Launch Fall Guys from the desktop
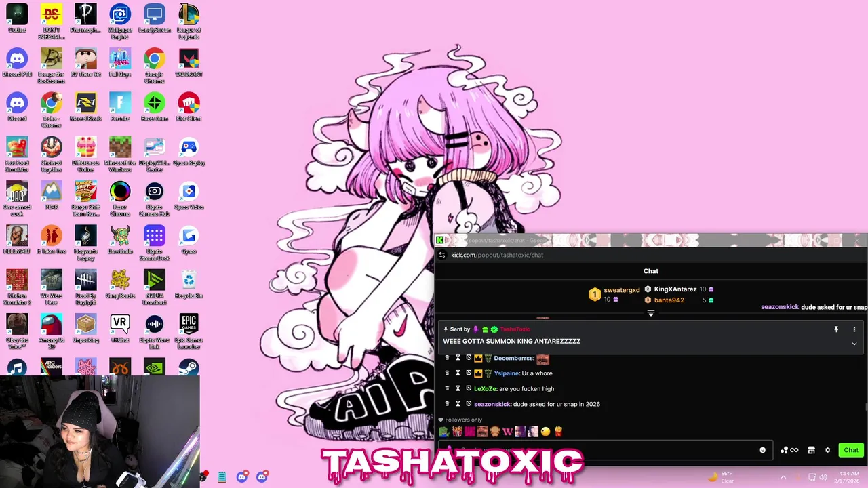Image resolution: width=868 pixels, height=488 pixels. [120, 62]
